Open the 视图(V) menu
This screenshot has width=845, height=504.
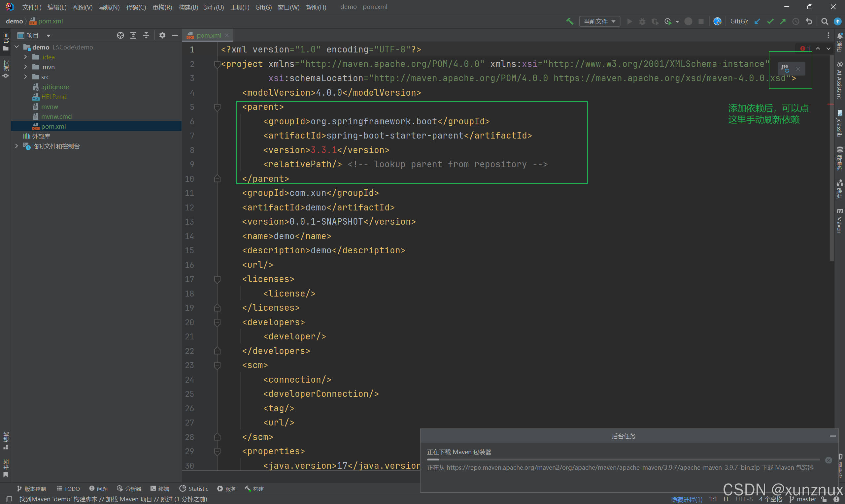click(x=83, y=7)
